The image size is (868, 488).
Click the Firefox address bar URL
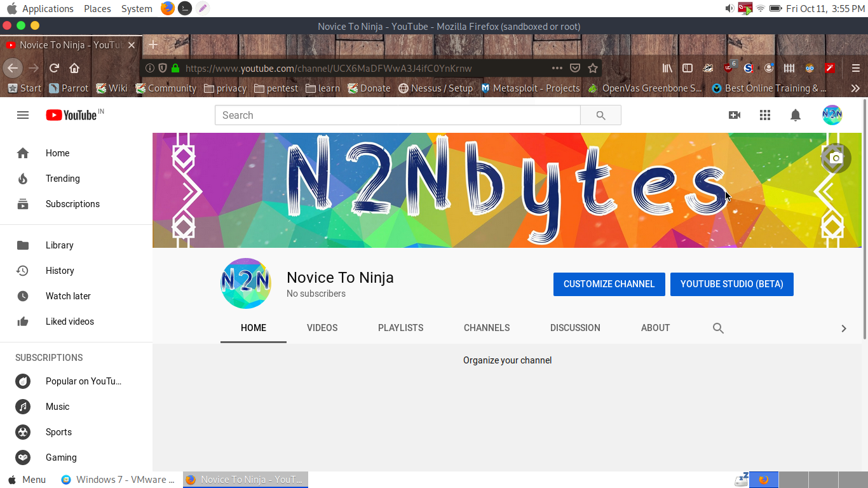pyautogui.click(x=329, y=68)
